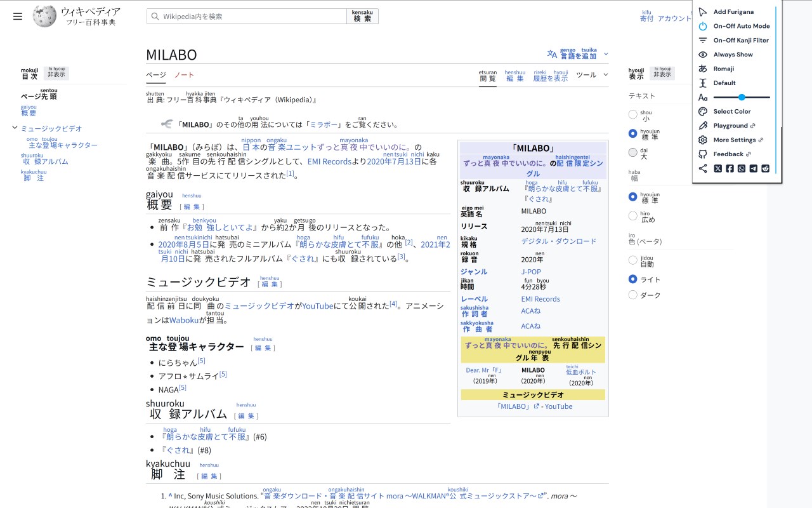Share via the Telegram icon
The image size is (812, 508).
pos(753,168)
